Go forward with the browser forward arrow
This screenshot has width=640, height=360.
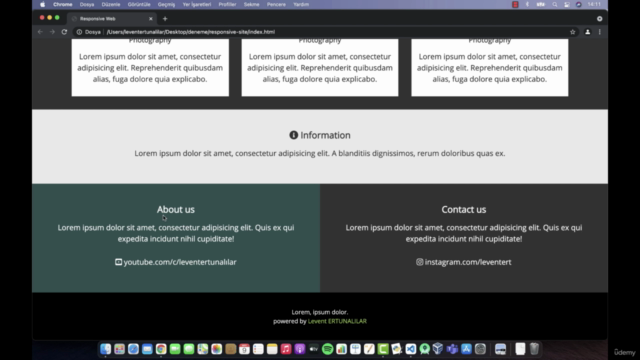[x=52, y=32]
